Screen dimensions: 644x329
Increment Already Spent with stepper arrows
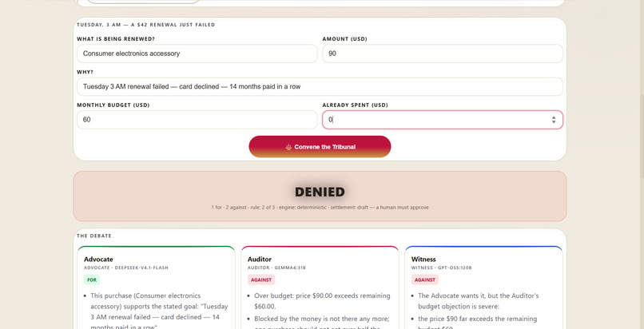[554, 117]
